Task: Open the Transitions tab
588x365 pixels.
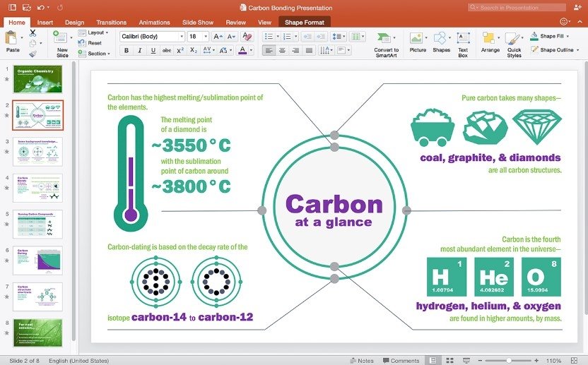Action: coord(112,22)
